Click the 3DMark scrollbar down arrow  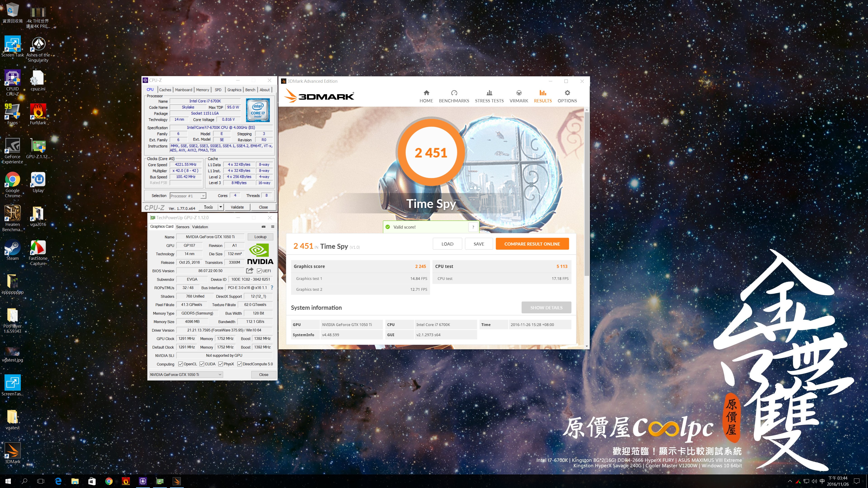pos(587,346)
